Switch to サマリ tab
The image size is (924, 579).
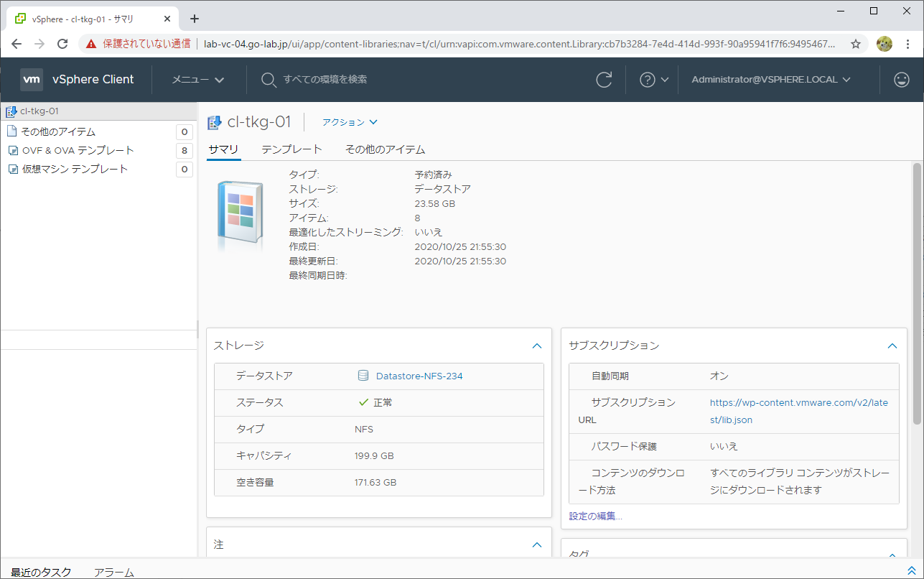223,149
